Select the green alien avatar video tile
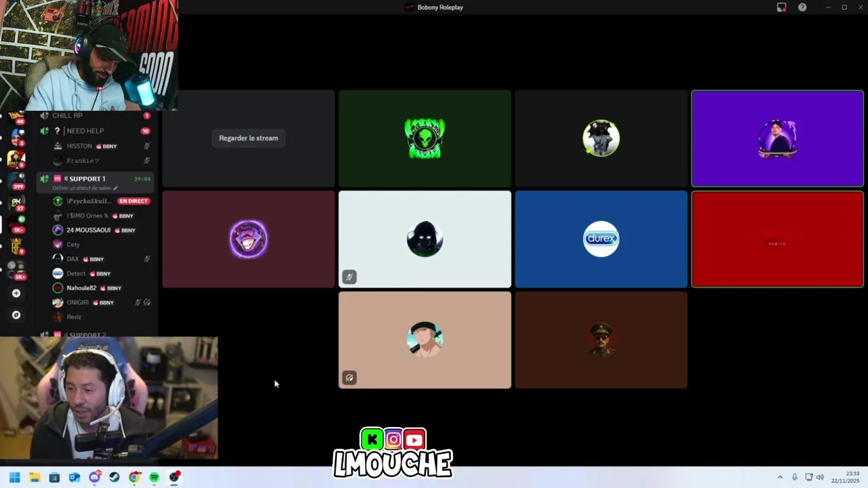Screen dimensions: 868x488 pyautogui.click(x=425, y=138)
